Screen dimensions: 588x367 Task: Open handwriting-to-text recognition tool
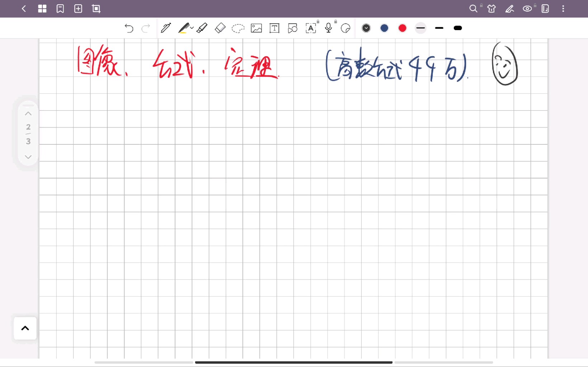311,28
